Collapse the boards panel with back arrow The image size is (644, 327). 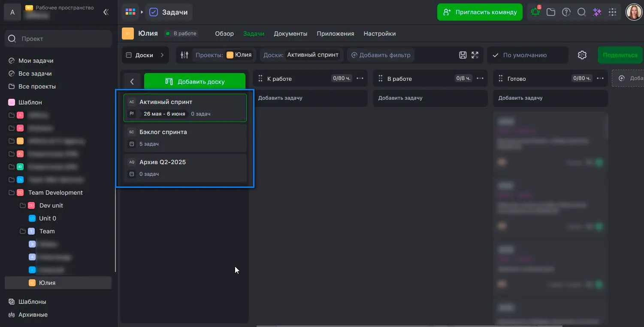point(132,81)
